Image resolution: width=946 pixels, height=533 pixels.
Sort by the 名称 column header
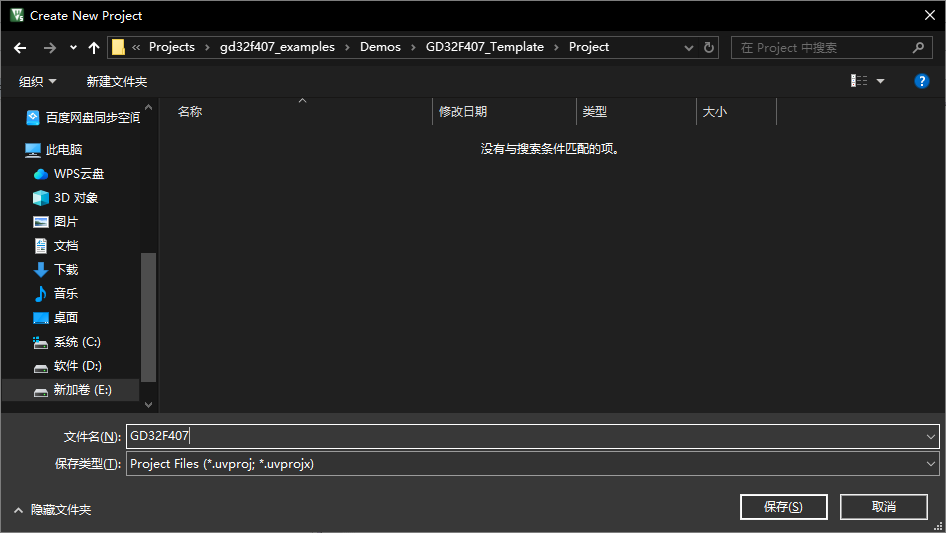(296, 112)
